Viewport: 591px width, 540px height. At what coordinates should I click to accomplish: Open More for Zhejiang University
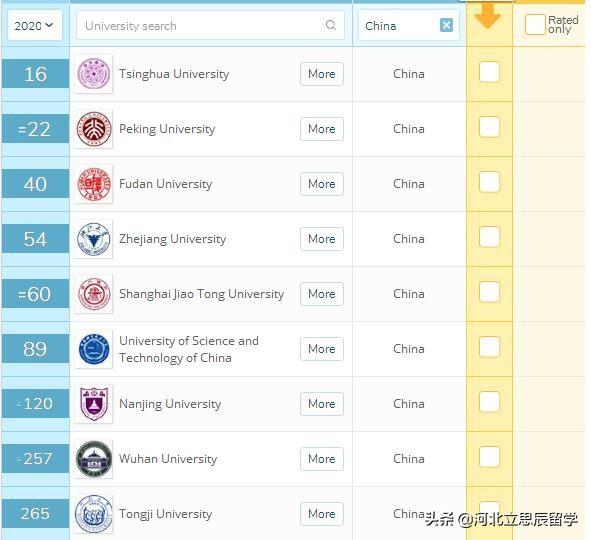(322, 239)
